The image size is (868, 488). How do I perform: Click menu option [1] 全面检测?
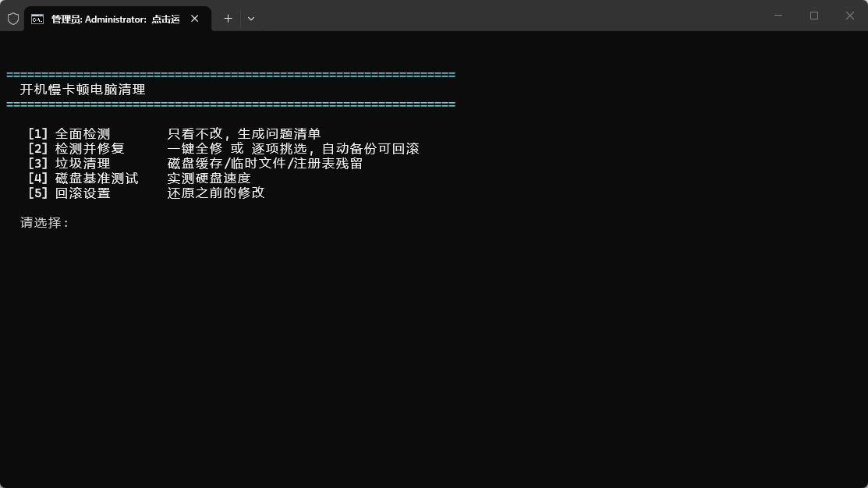pyautogui.click(x=69, y=134)
